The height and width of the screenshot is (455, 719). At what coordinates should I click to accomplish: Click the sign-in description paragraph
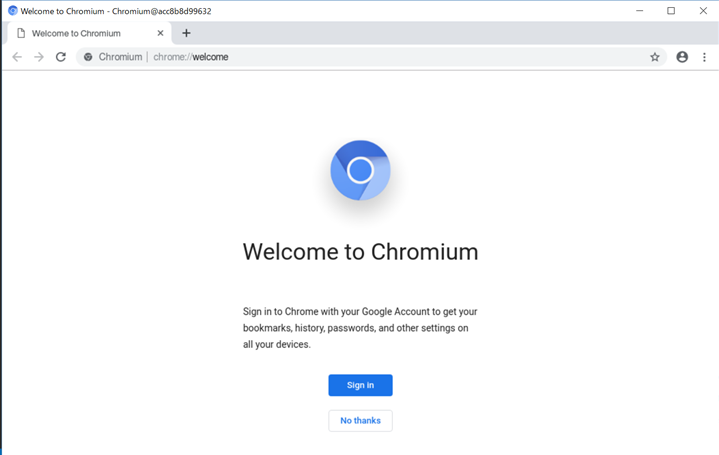(x=360, y=328)
